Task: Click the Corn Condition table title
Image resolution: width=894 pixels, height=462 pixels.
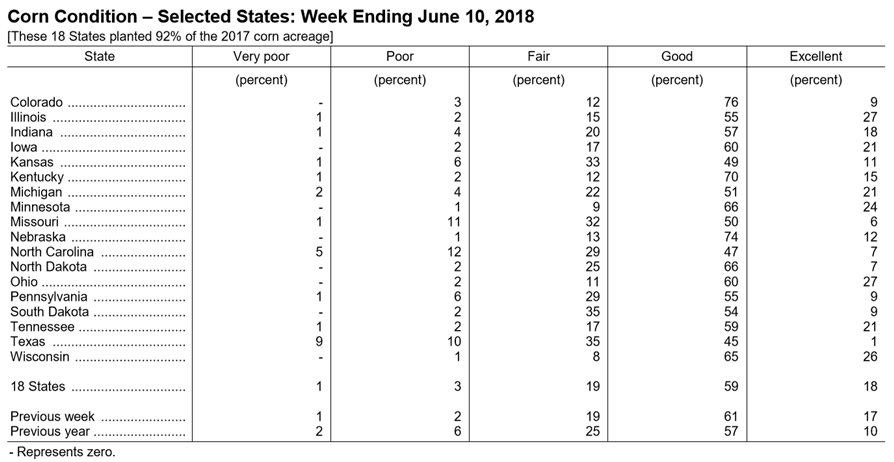Action: [271, 17]
